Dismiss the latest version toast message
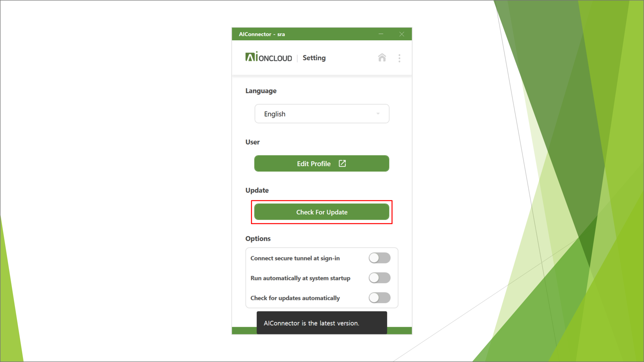644x362 pixels. 322,323
